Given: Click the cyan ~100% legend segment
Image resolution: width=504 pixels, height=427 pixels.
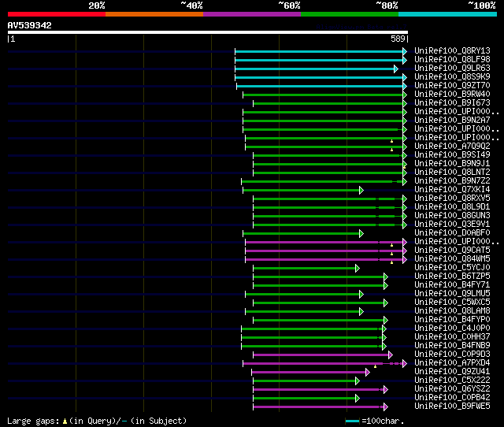Looking at the screenshot, I should pyautogui.click(x=448, y=14).
